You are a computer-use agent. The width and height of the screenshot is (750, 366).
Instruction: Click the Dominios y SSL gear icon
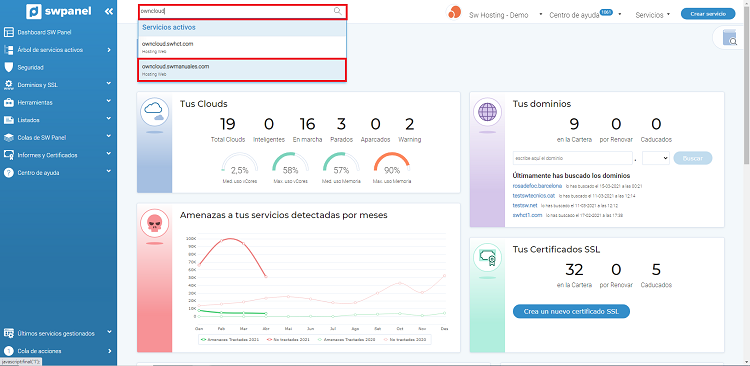[8, 85]
